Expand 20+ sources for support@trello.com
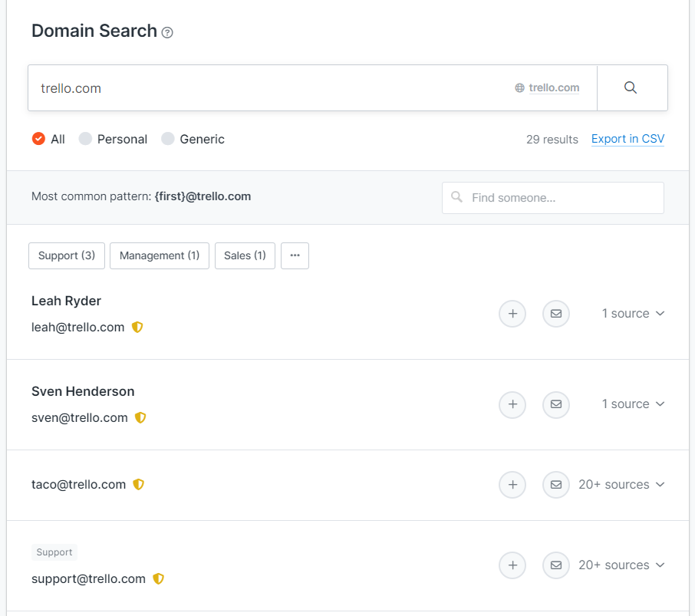Viewport: 695px width, 616px height. [621, 565]
